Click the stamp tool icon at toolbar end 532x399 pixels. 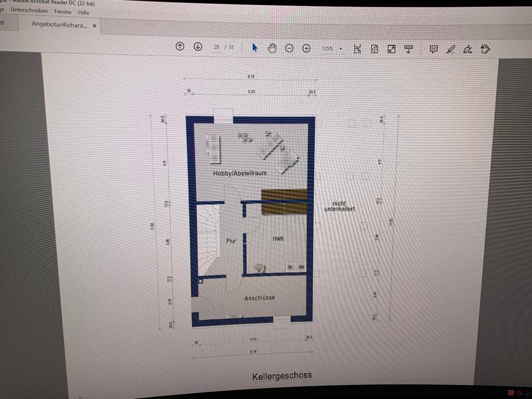coord(485,49)
